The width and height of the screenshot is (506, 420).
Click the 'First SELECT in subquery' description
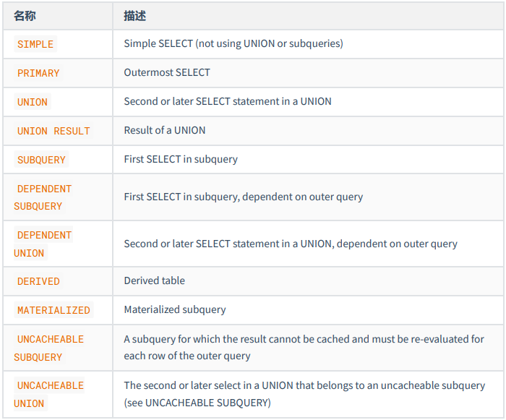point(181,159)
